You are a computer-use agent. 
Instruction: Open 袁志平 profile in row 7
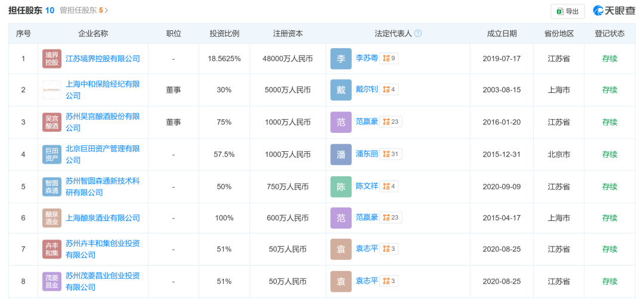[366, 249]
